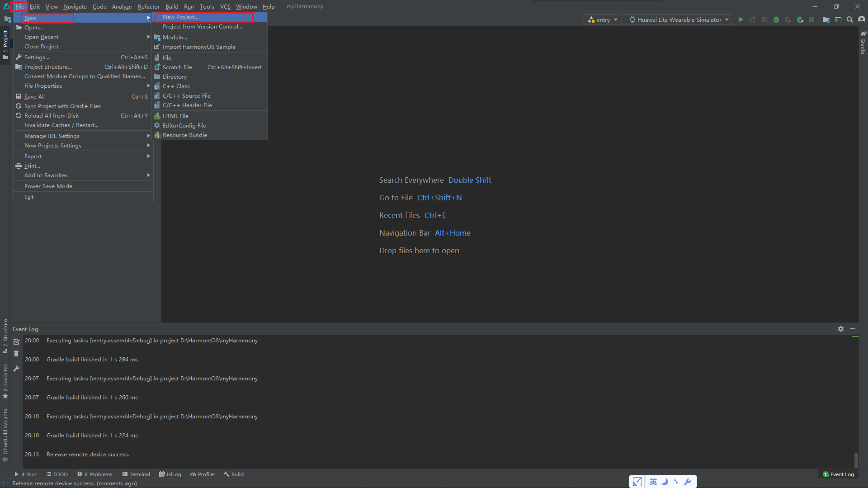
Task: Open the Build tab at bottom
Action: pyautogui.click(x=234, y=474)
